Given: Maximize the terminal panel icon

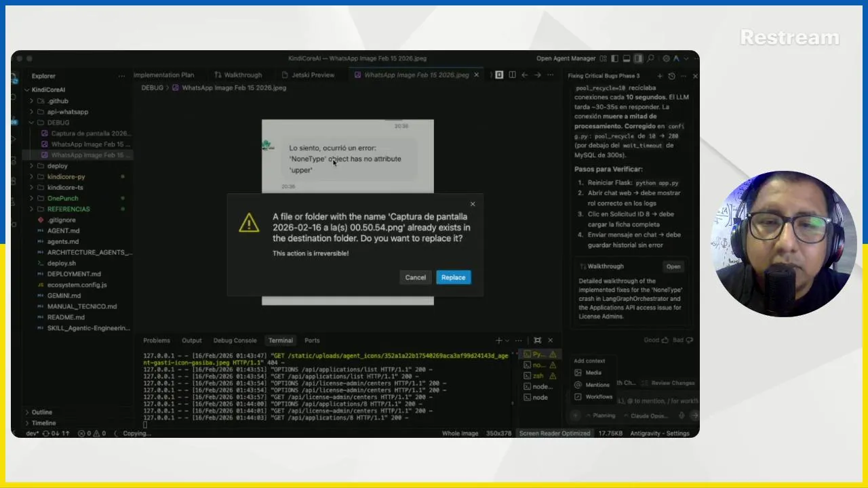Looking at the screenshot, I should coord(537,341).
